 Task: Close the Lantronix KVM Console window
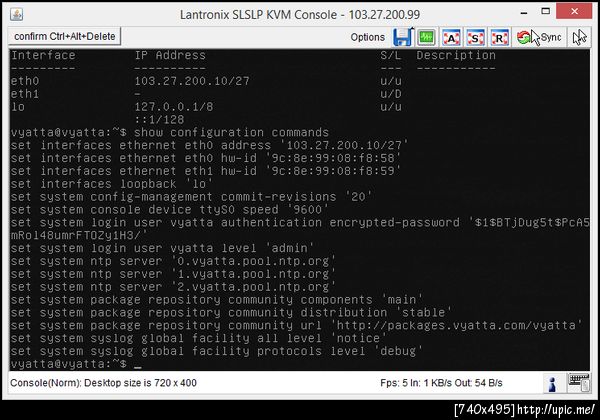pos(574,11)
